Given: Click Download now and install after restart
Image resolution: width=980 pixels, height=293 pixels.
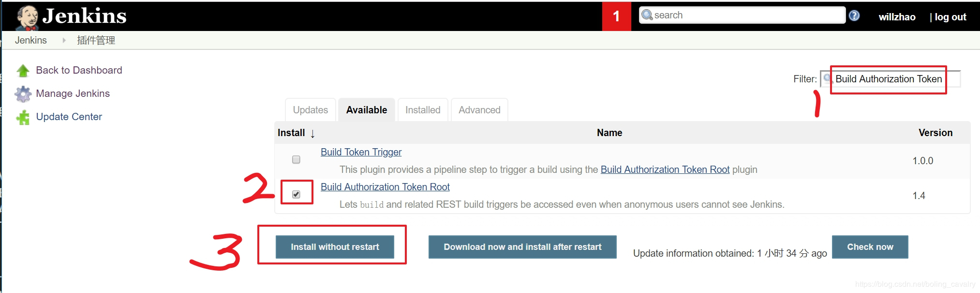Looking at the screenshot, I should tap(522, 247).
